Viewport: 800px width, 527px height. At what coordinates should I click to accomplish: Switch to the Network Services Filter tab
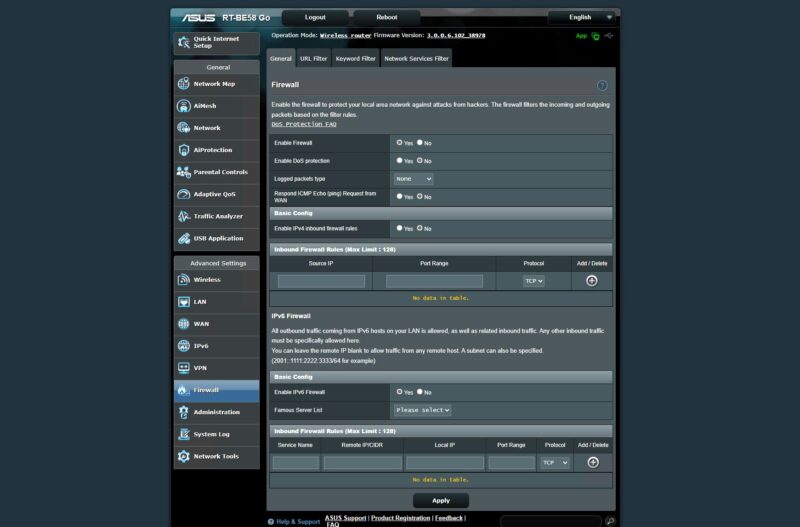point(416,59)
